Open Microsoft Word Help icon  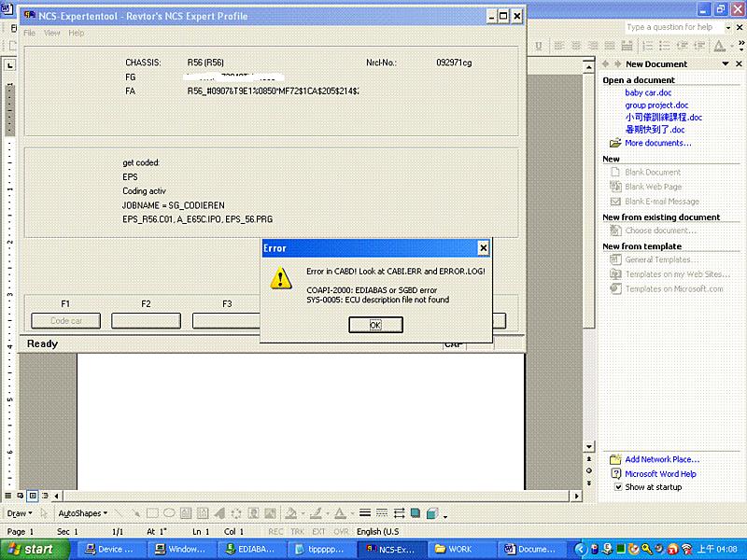pos(614,473)
